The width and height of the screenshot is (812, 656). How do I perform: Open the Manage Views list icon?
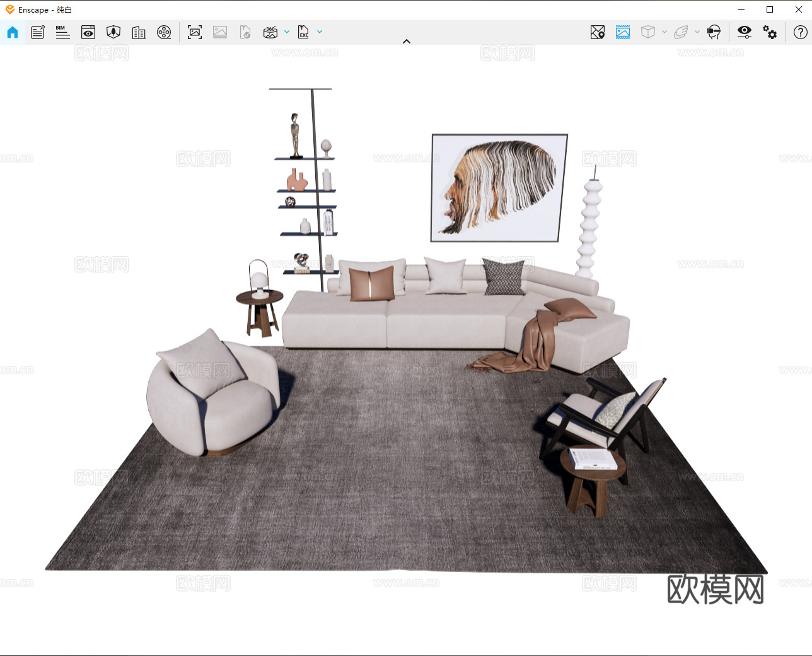click(38, 32)
